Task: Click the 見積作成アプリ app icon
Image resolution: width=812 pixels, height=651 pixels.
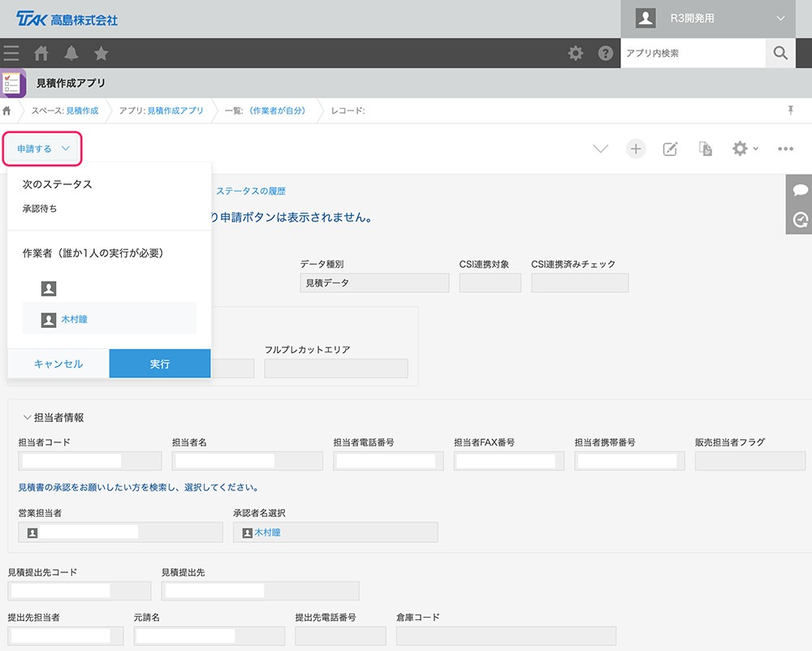Action: (12, 83)
